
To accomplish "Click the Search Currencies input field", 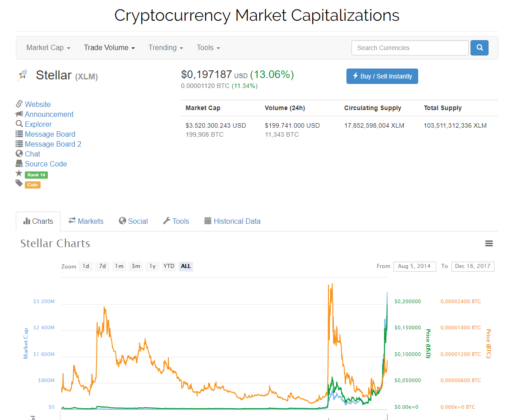I will [x=410, y=48].
